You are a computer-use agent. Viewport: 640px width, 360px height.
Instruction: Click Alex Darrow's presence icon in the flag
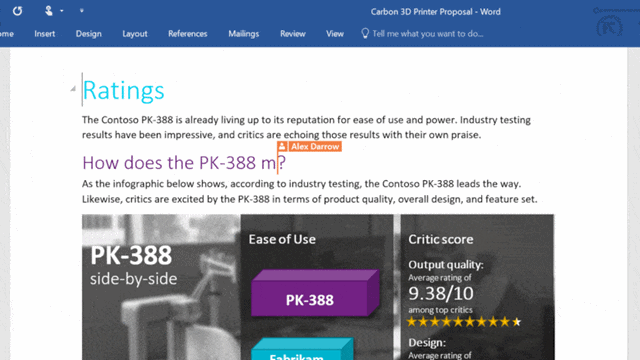pos(282,147)
